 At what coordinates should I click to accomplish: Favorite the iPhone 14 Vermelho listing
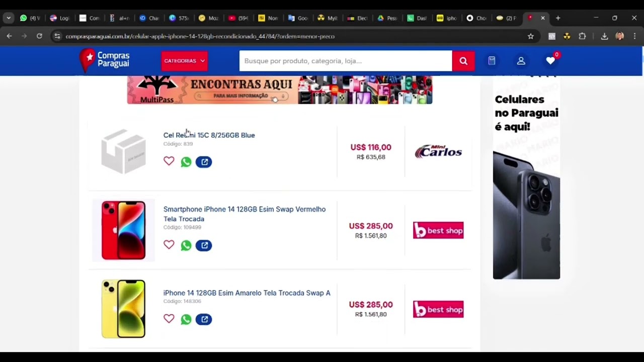tap(169, 244)
